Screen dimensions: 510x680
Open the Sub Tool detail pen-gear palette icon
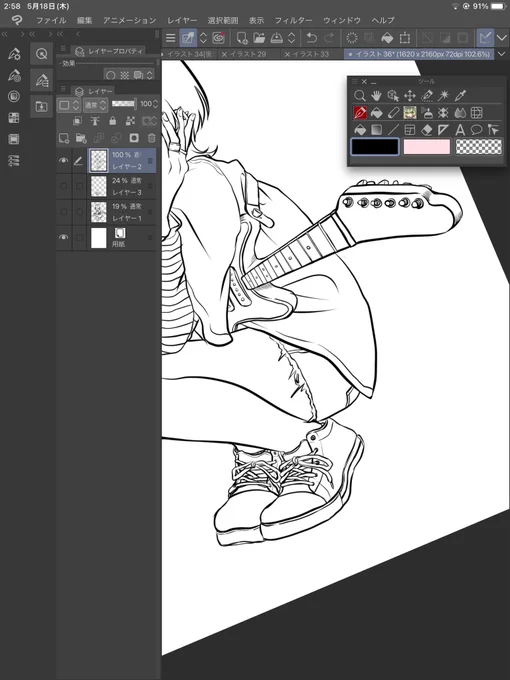point(14,54)
